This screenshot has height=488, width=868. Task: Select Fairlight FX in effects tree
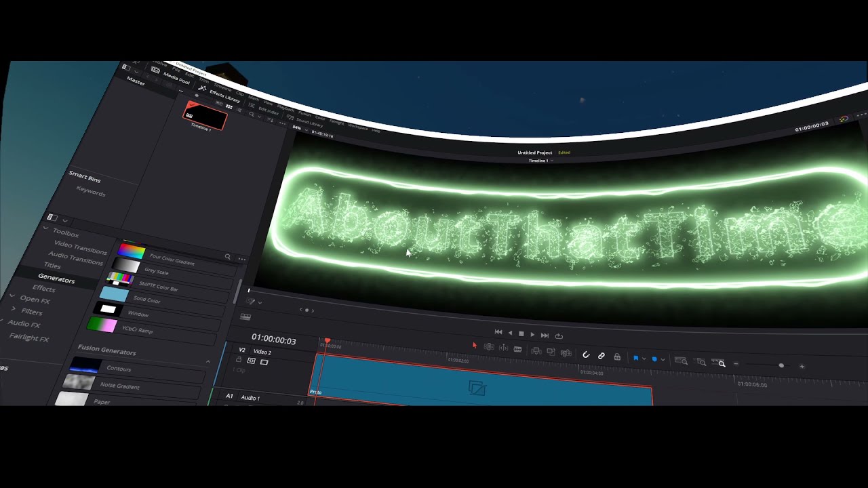pos(29,337)
